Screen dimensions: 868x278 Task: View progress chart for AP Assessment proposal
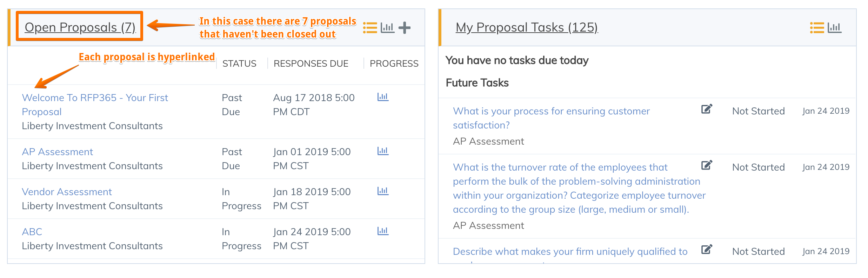pos(383,151)
